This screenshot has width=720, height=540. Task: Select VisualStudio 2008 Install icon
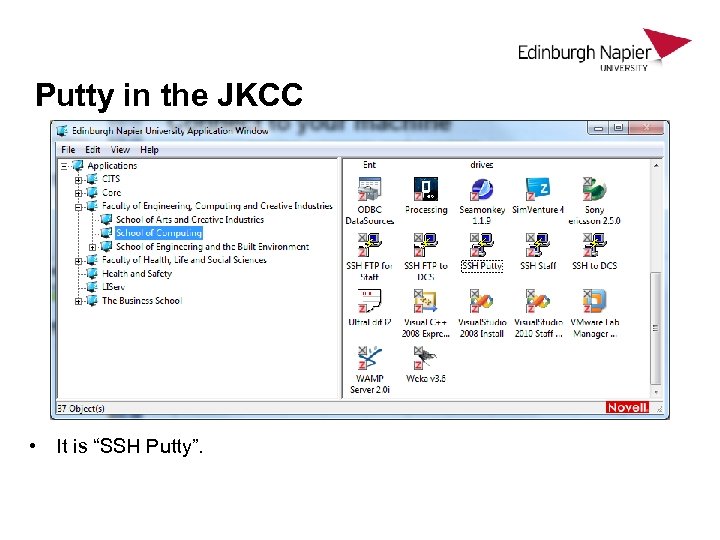coord(482,301)
